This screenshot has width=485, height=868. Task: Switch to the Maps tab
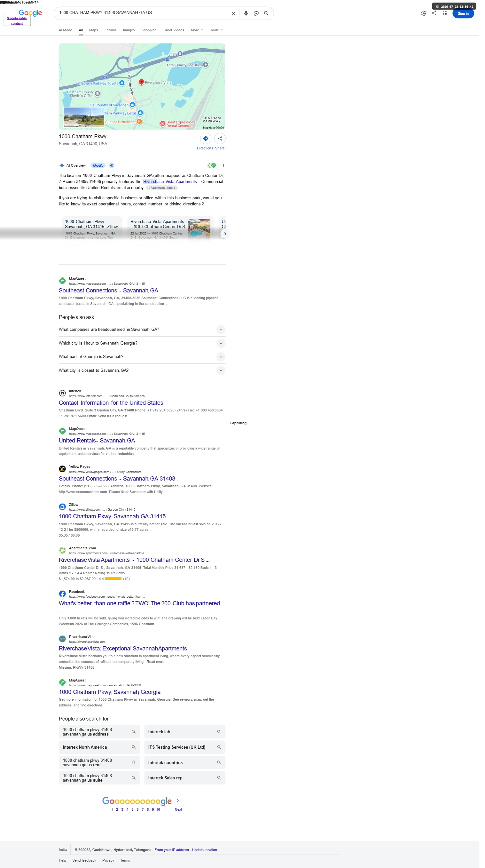coord(94,30)
